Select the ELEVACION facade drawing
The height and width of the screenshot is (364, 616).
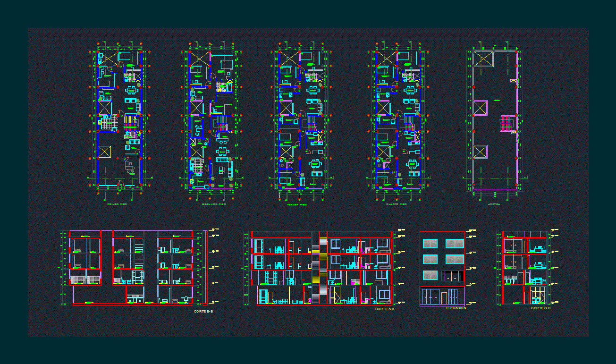tap(442, 269)
